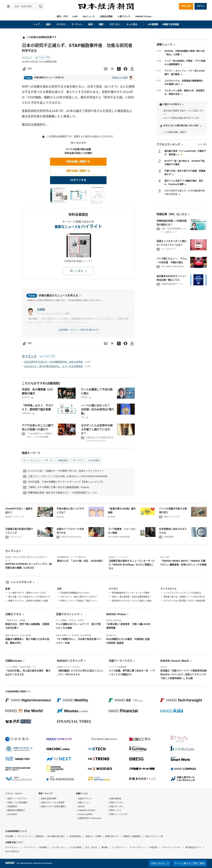Screen dimensions: 212x868
Task: Open NIKKEI Asia logo
Action: tap(172, 711)
